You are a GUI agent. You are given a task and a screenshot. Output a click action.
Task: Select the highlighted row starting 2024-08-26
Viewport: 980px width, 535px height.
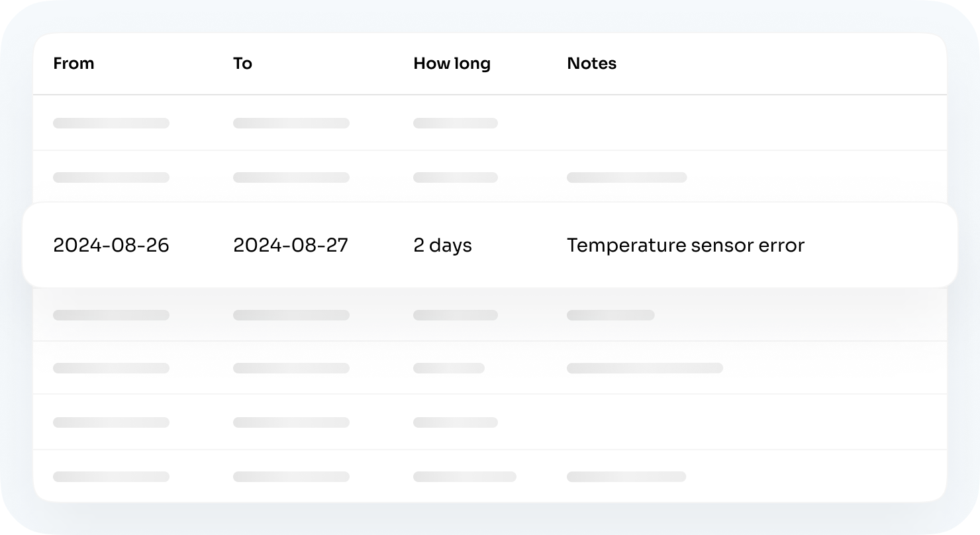tap(490, 245)
